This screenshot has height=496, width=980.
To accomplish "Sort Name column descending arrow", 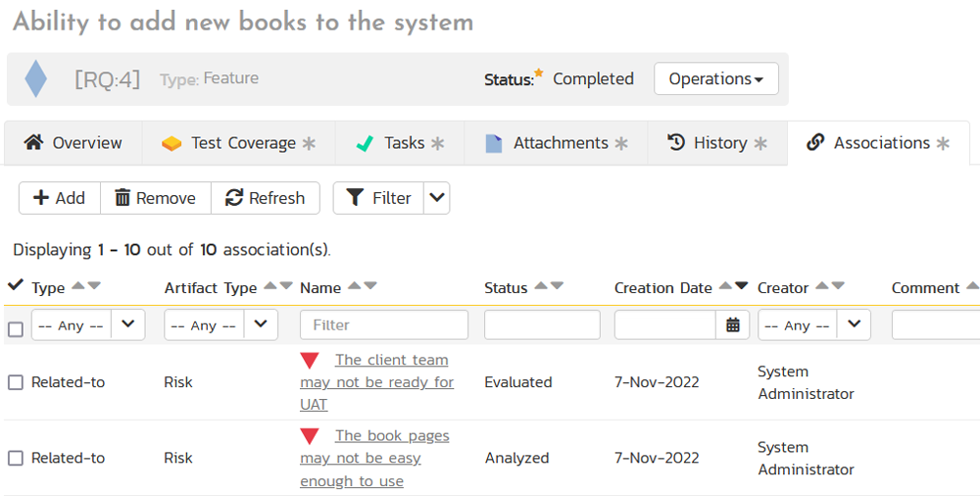I will pyautogui.click(x=370, y=286).
